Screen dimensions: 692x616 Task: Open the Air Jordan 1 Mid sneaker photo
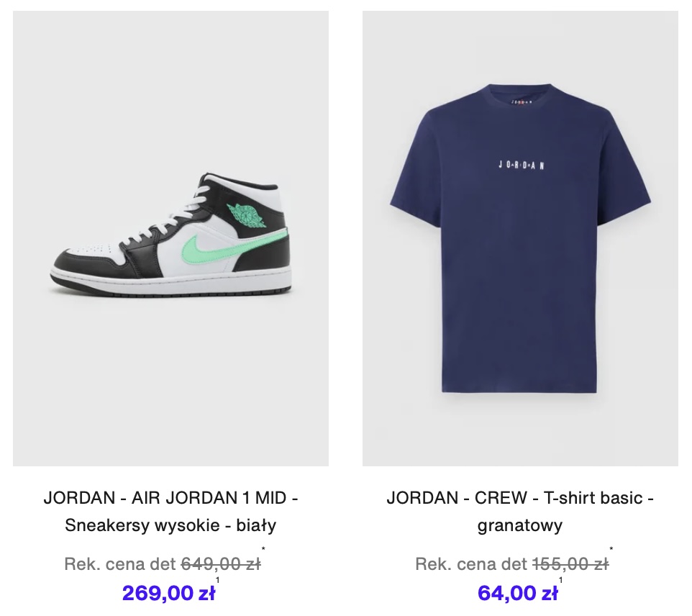pyautogui.click(x=170, y=238)
